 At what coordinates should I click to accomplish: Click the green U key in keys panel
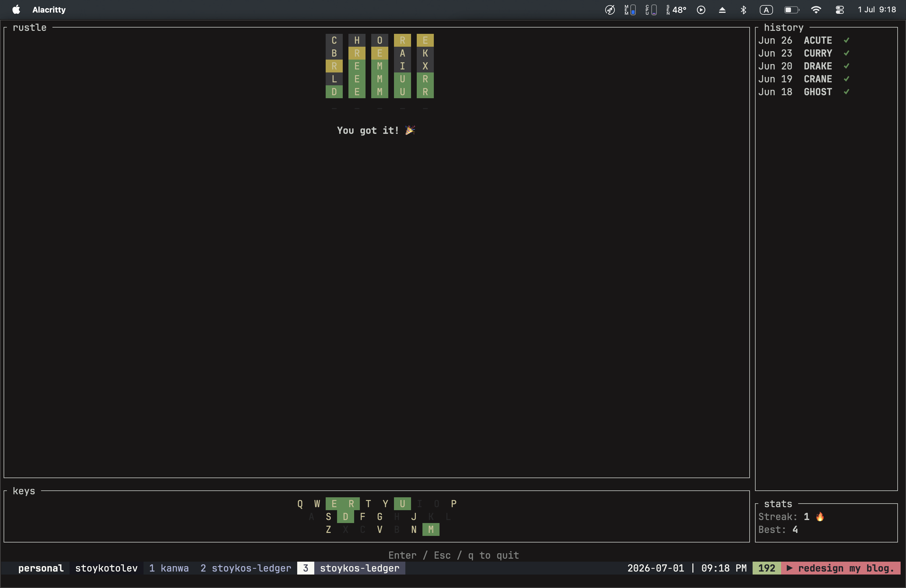[402, 504]
